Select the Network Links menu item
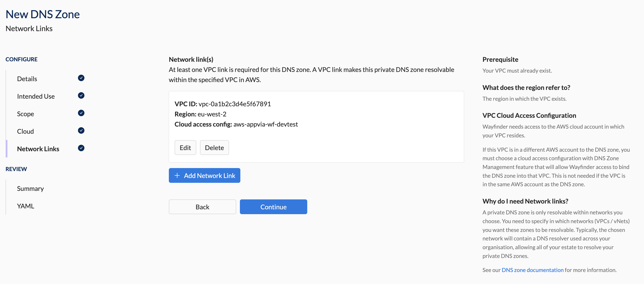The width and height of the screenshot is (644, 284). [x=38, y=148]
